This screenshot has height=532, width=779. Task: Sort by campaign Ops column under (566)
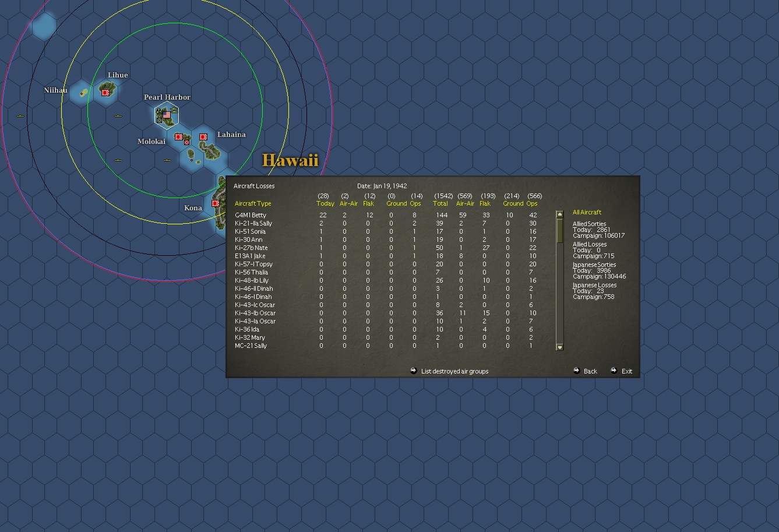click(532, 203)
